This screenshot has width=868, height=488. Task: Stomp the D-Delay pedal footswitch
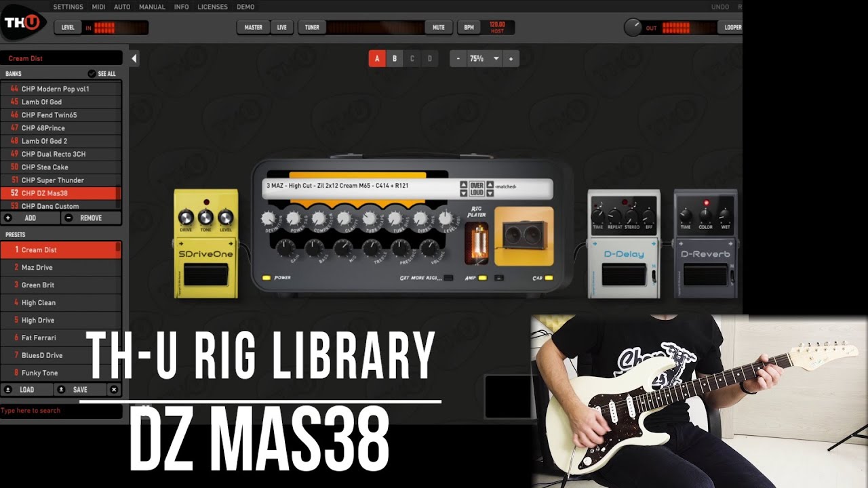click(x=623, y=275)
